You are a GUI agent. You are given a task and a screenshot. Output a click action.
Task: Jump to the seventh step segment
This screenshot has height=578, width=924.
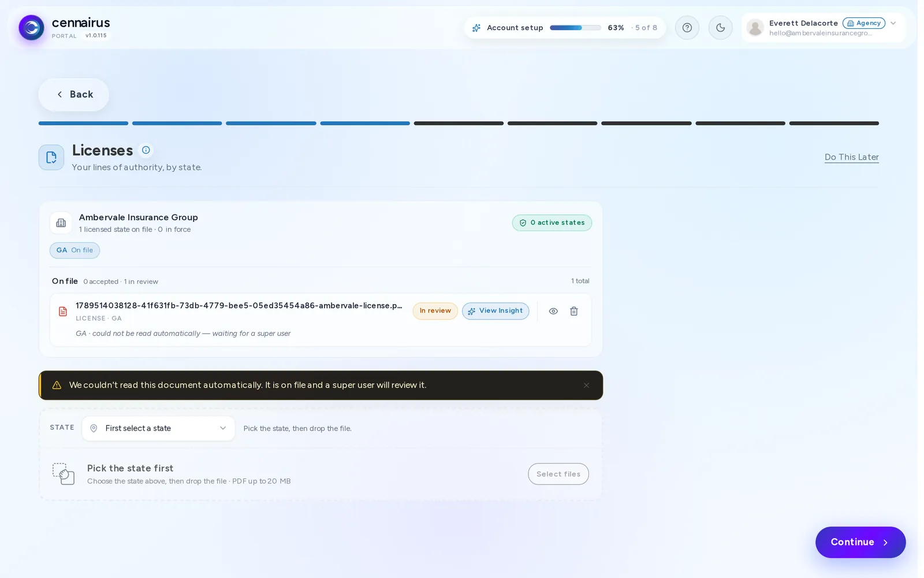(x=646, y=123)
